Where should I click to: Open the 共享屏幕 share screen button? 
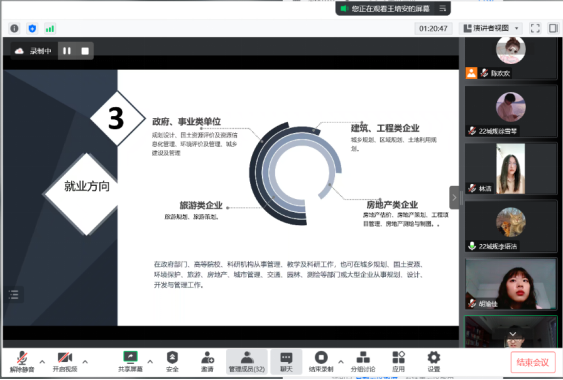click(130, 362)
